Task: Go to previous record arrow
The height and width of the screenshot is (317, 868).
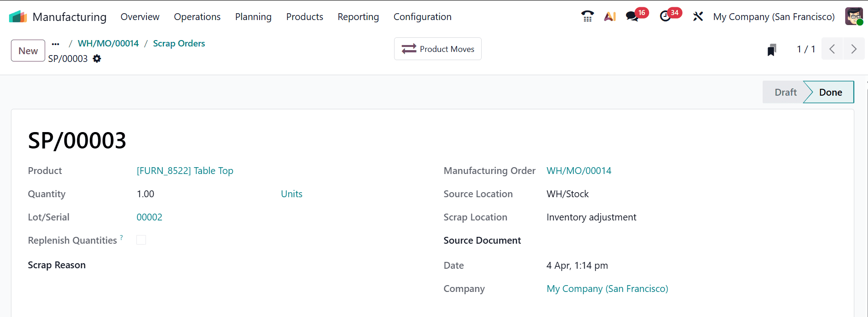Action: click(832, 49)
